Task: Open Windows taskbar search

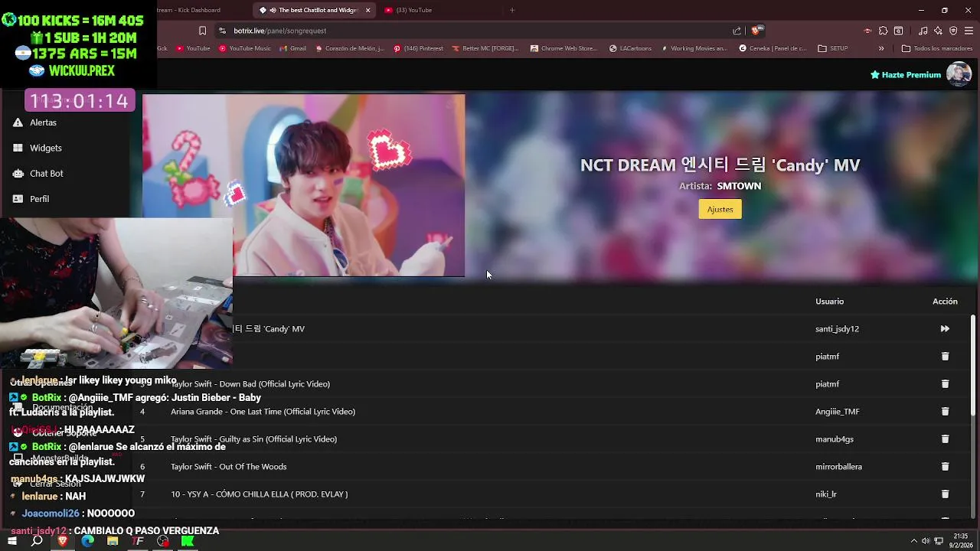Action: pos(37,541)
